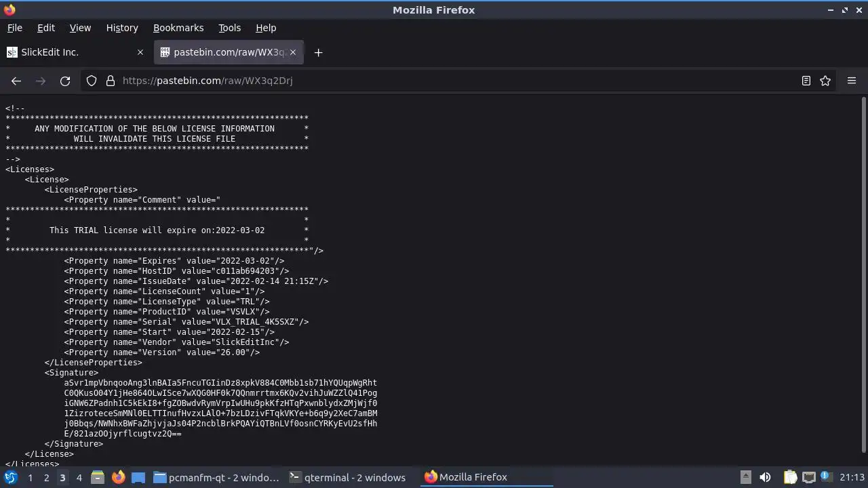Click the removable media eject tray icon
Screen dimensions: 868x488
(x=745, y=477)
